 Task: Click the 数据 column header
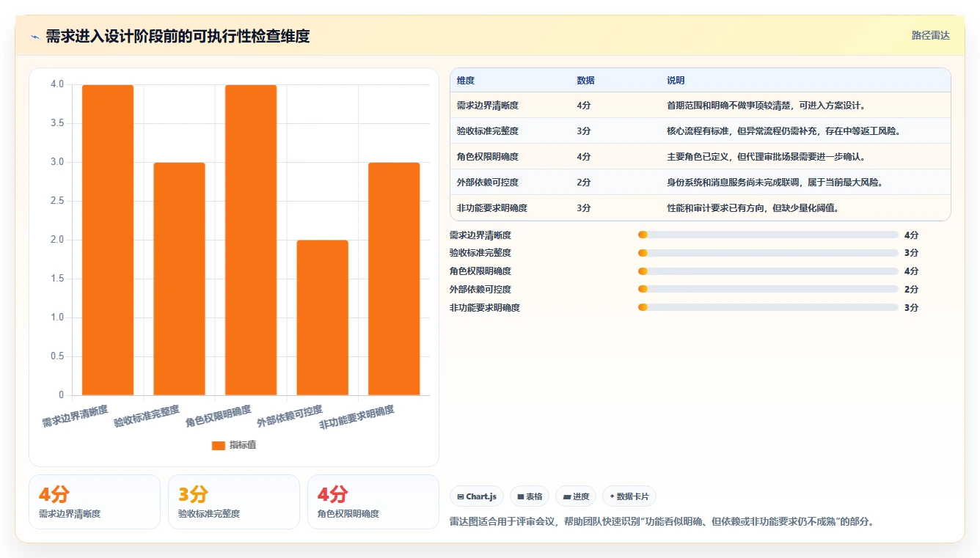pos(585,81)
